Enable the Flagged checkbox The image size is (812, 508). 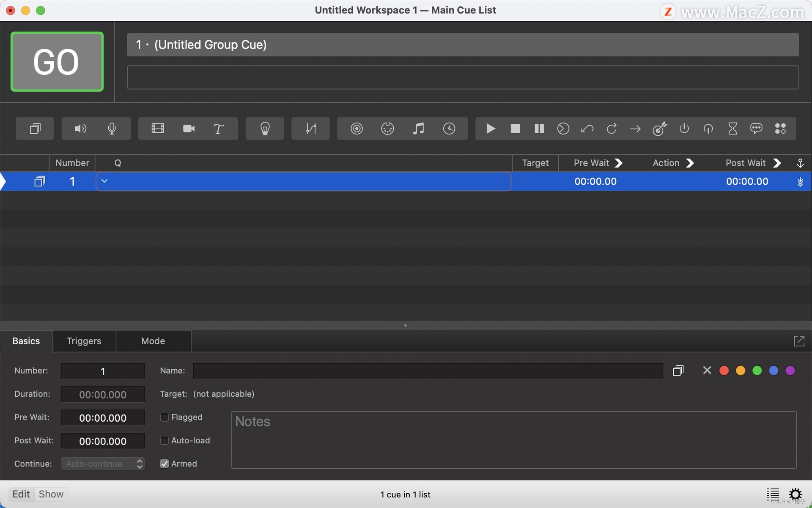pyautogui.click(x=164, y=417)
